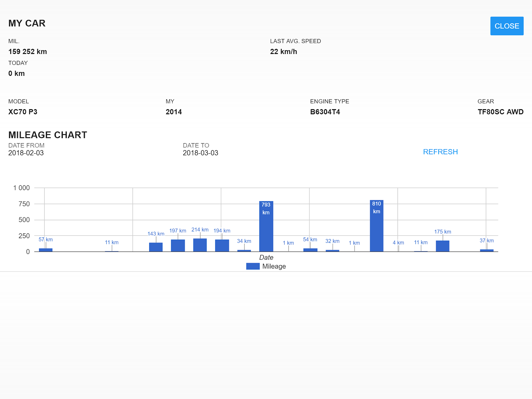
Task: Click the 197 km bar
Action: pos(178,246)
